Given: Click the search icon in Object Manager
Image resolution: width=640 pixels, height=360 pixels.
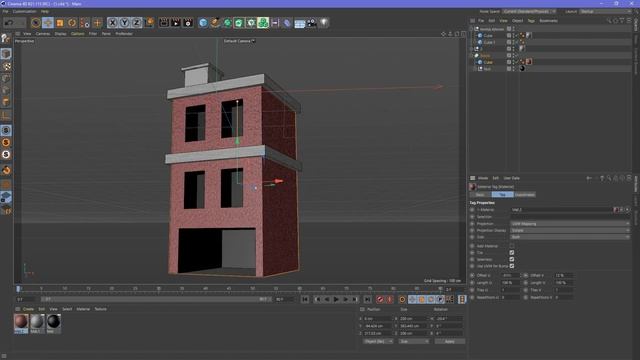Looking at the screenshot, I should click(609, 21).
